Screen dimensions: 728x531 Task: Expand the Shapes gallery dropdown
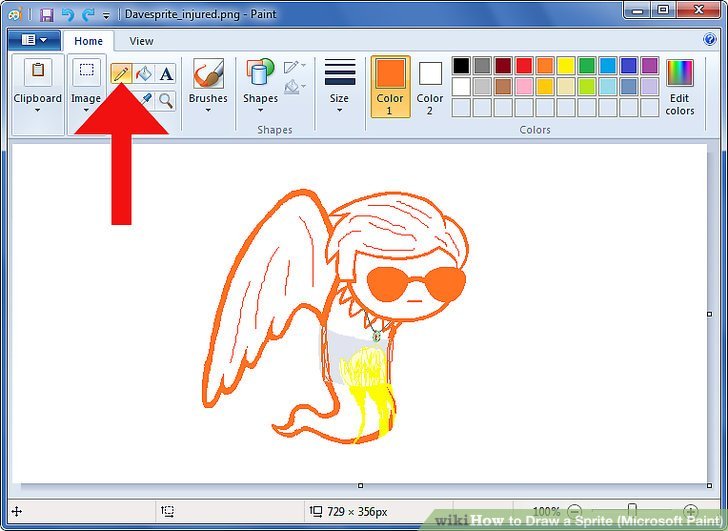(260, 86)
